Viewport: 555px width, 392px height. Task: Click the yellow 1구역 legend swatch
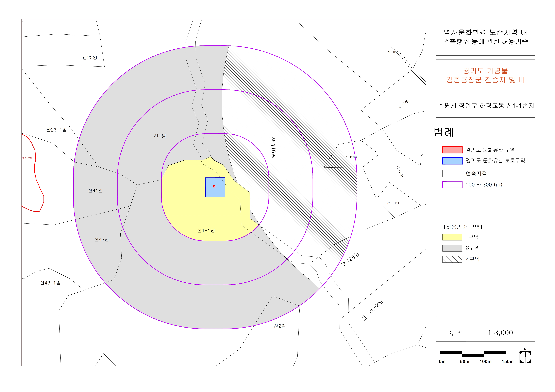(452, 237)
